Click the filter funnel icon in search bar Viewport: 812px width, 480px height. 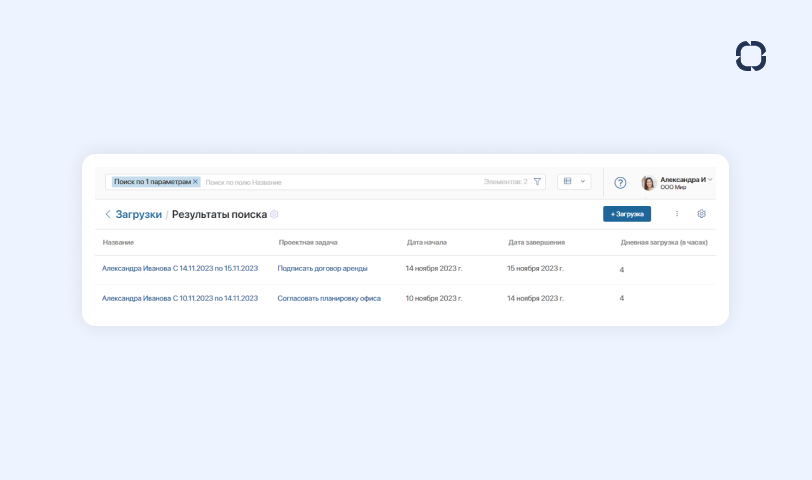point(537,182)
